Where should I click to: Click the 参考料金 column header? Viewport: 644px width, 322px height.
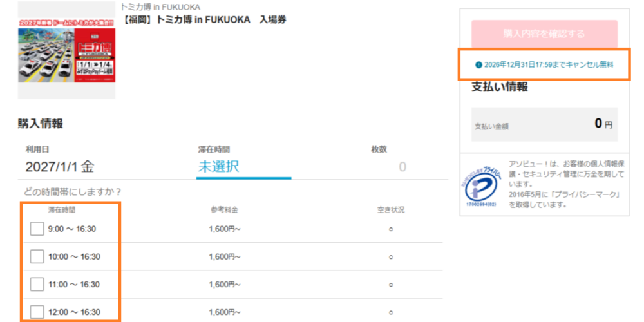coord(225,210)
